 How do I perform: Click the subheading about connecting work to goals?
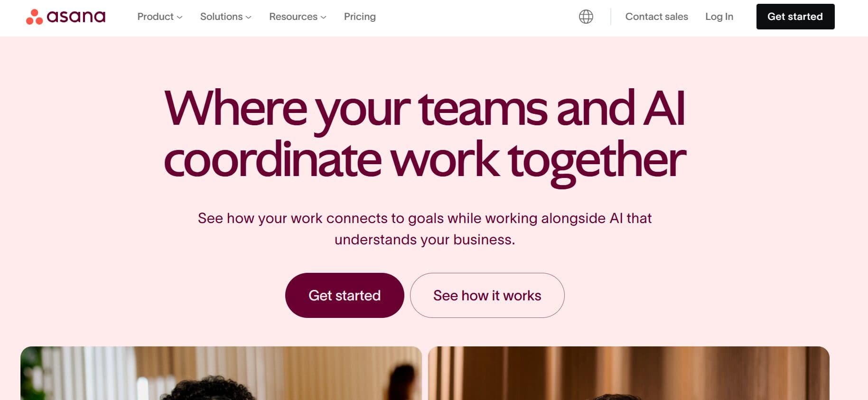(x=425, y=229)
